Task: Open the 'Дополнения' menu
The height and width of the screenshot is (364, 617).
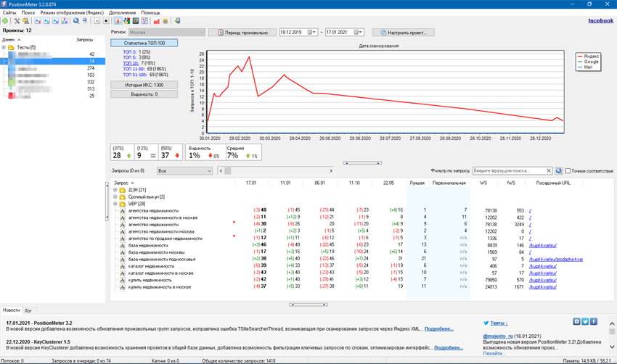Action: (123, 12)
